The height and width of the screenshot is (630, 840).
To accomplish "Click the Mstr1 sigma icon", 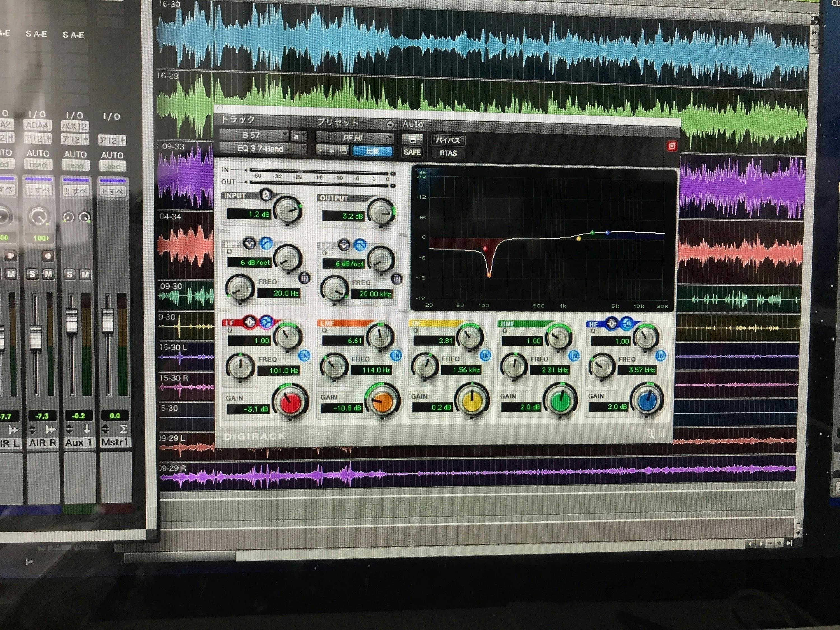I will (x=124, y=429).
